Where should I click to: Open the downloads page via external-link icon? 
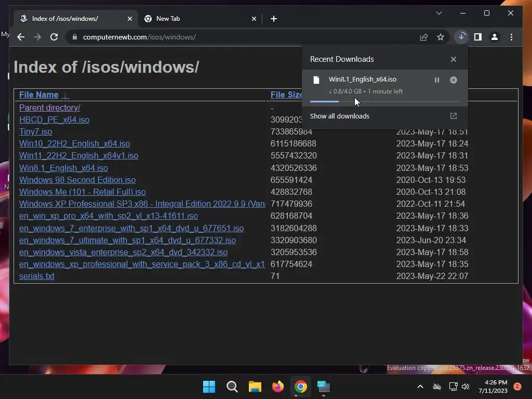(453, 116)
